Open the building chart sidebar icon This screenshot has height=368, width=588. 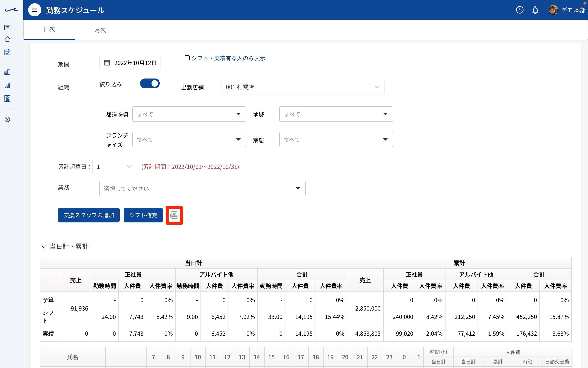pos(7,72)
